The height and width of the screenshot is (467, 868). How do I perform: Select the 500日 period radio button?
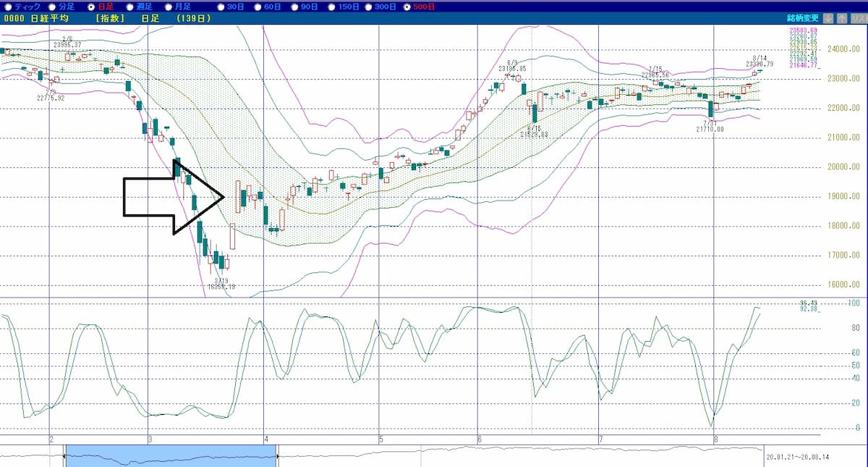[407, 7]
